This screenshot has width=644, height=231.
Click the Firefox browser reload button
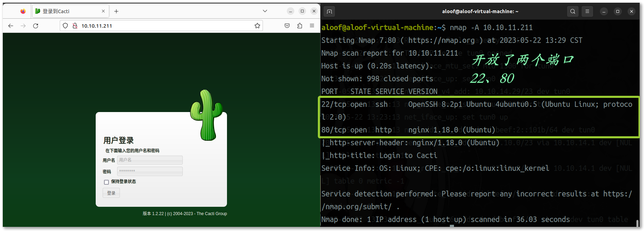point(36,26)
